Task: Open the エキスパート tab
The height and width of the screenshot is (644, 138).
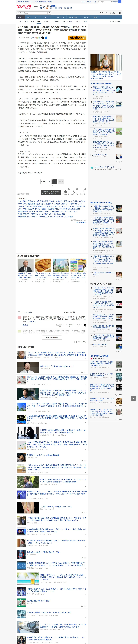Action: [x=48, y=17]
